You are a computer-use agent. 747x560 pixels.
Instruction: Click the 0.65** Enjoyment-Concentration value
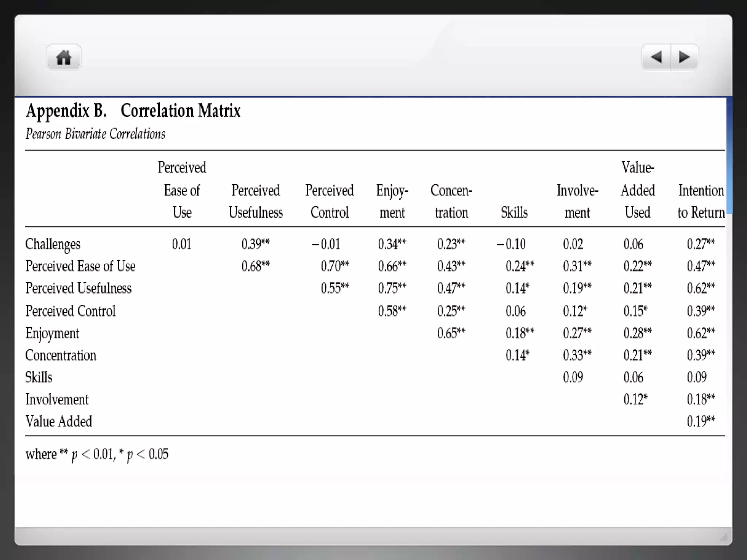451,333
